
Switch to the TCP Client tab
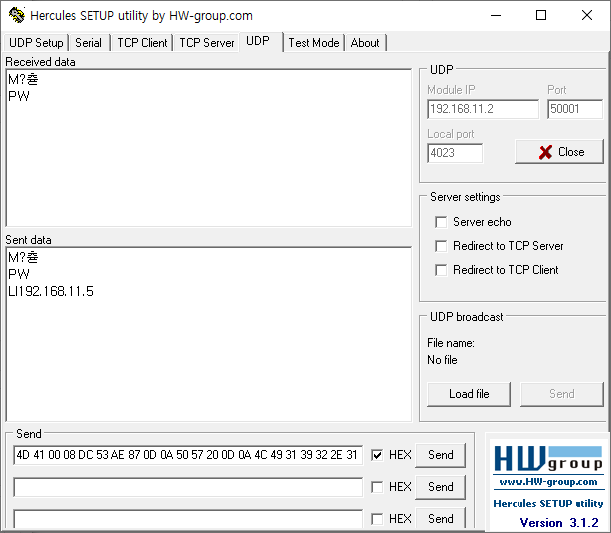[142, 43]
